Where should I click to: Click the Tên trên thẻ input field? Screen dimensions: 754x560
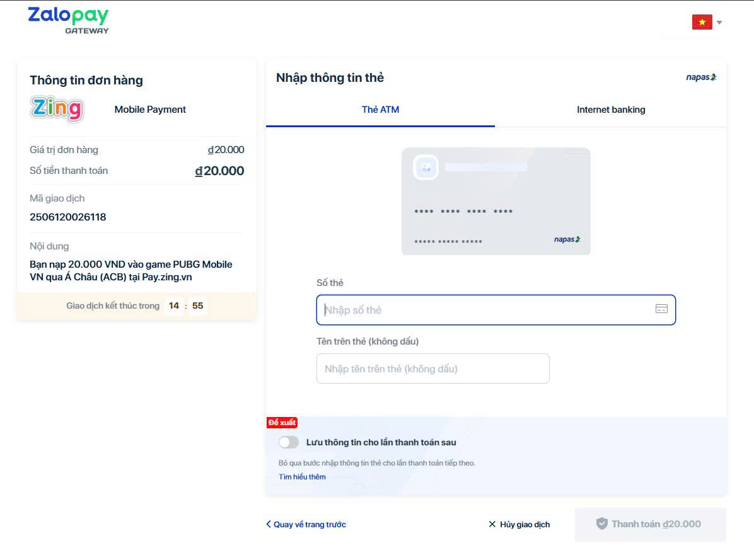click(432, 369)
